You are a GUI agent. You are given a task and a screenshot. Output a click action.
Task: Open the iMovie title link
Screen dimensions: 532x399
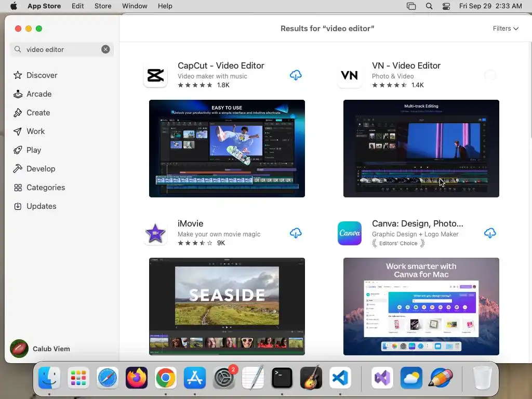190,223
